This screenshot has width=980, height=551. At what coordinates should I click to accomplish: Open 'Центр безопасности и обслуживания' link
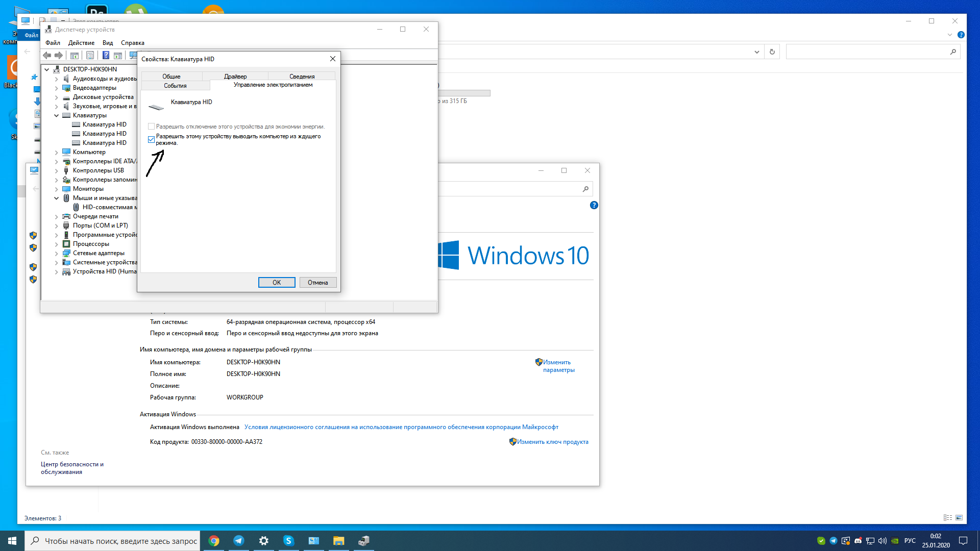coord(72,468)
